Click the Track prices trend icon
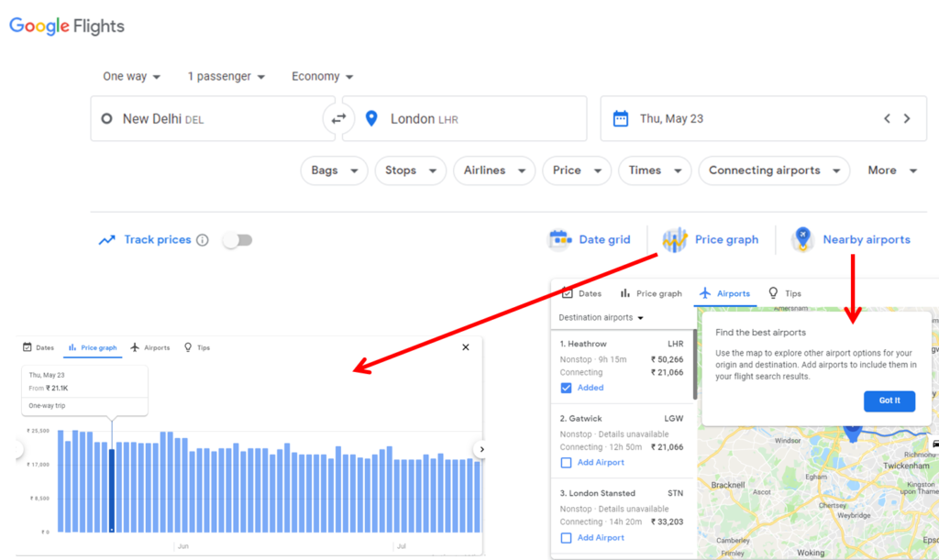This screenshot has height=560, width=939. [106, 240]
